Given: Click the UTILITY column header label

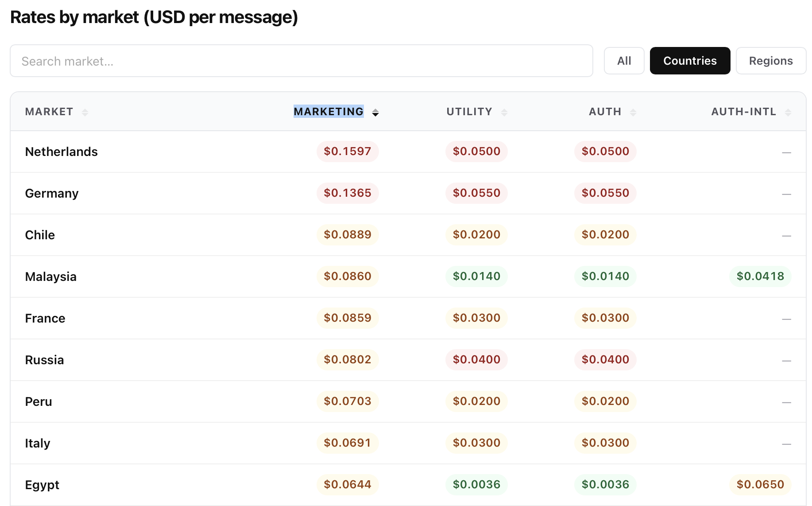Looking at the screenshot, I should click(x=469, y=112).
